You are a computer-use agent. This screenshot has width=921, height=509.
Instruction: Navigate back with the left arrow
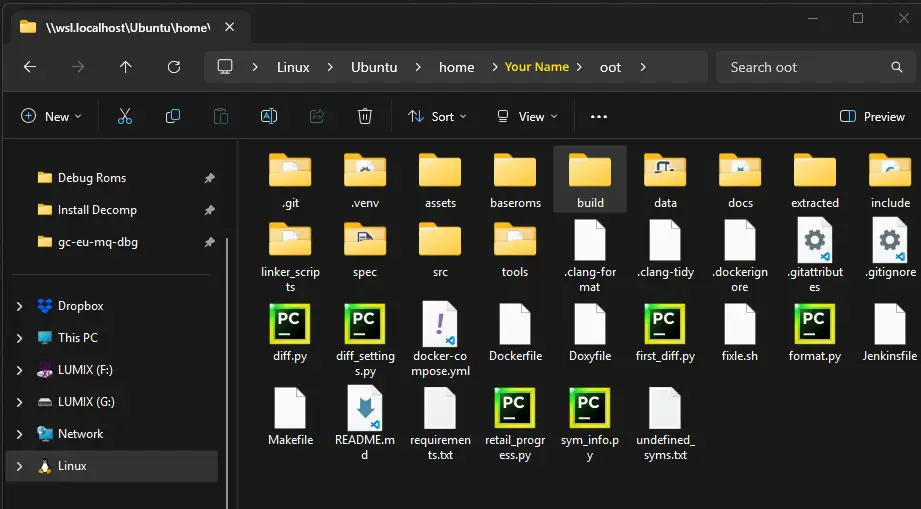tap(30, 67)
